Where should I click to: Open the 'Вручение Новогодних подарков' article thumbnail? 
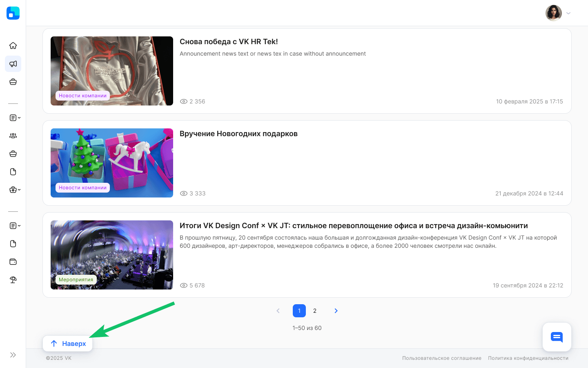click(x=111, y=163)
